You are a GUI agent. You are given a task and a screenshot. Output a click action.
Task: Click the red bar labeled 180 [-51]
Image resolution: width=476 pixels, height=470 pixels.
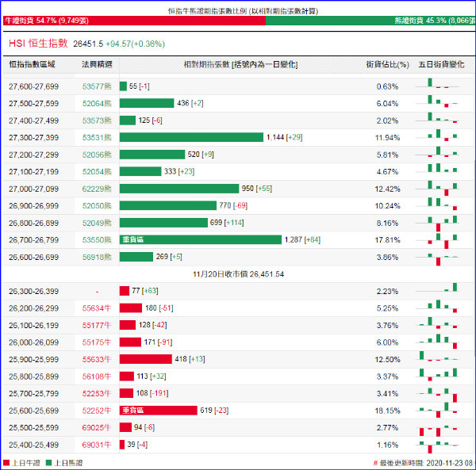tap(131, 308)
